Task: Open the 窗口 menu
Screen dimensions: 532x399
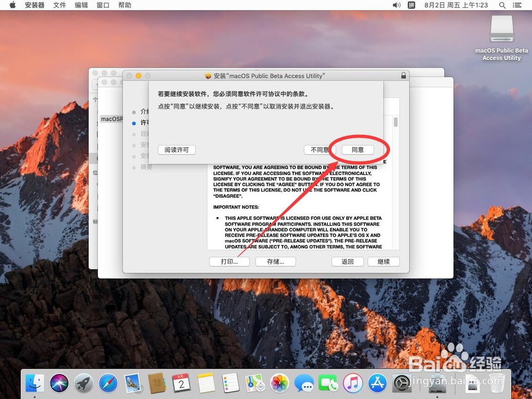Action: [103, 5]
